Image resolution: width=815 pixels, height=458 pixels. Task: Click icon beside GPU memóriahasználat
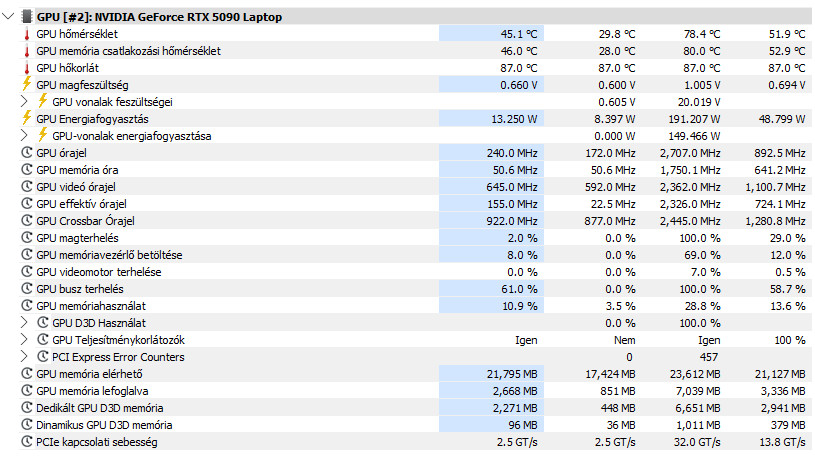(27, 306)
